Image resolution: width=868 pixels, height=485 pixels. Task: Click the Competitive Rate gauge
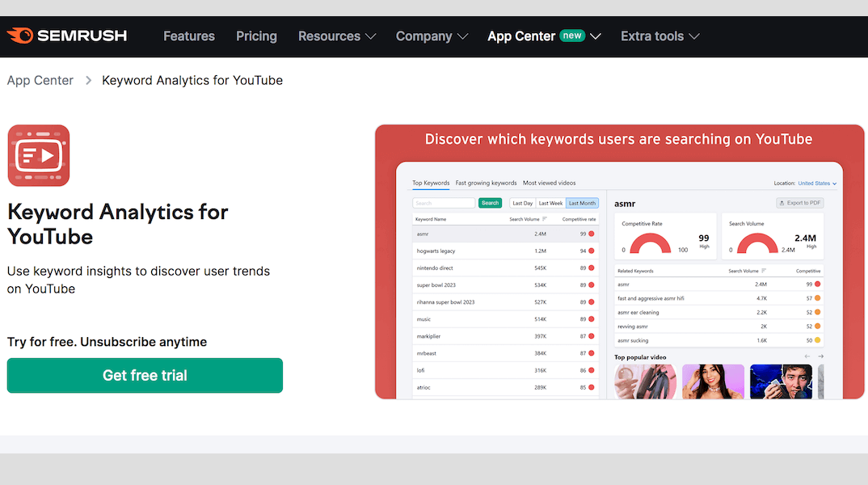point(651,243)
